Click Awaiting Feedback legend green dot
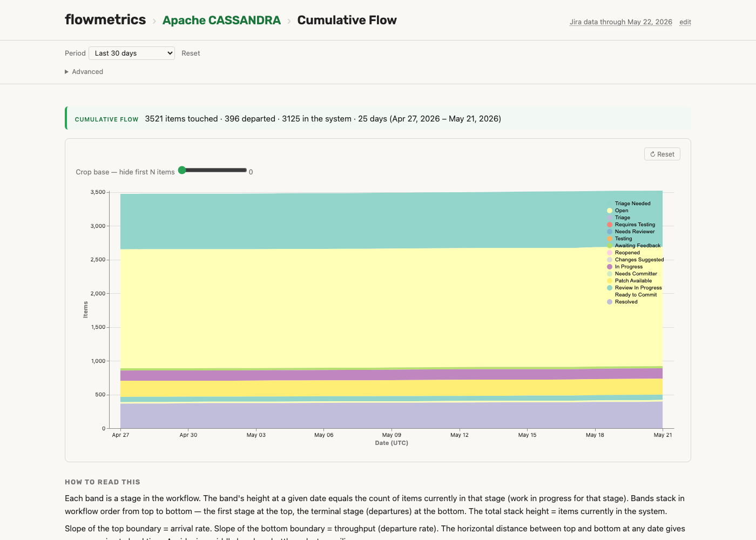 pyautogui.click(x=610, y=246)
